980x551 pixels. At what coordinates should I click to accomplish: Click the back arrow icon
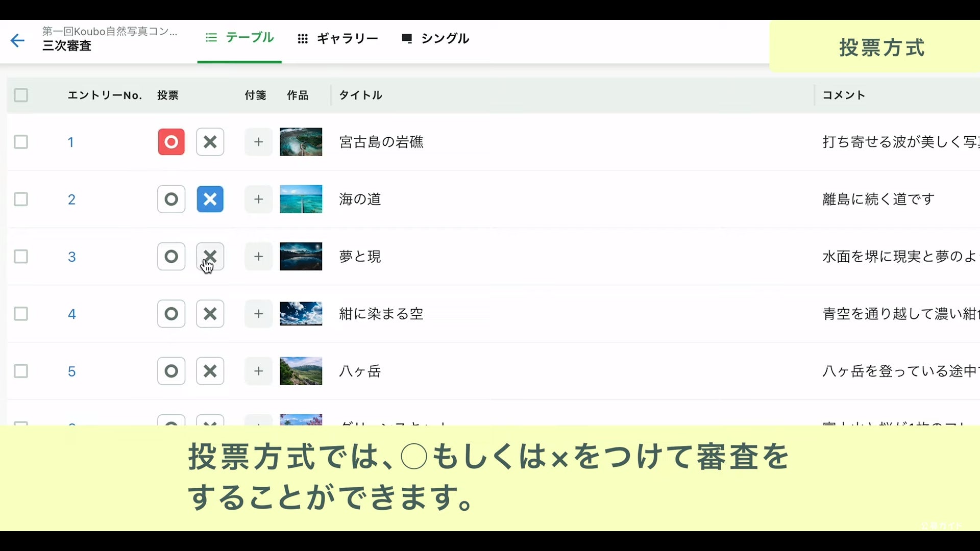point(17,40)
